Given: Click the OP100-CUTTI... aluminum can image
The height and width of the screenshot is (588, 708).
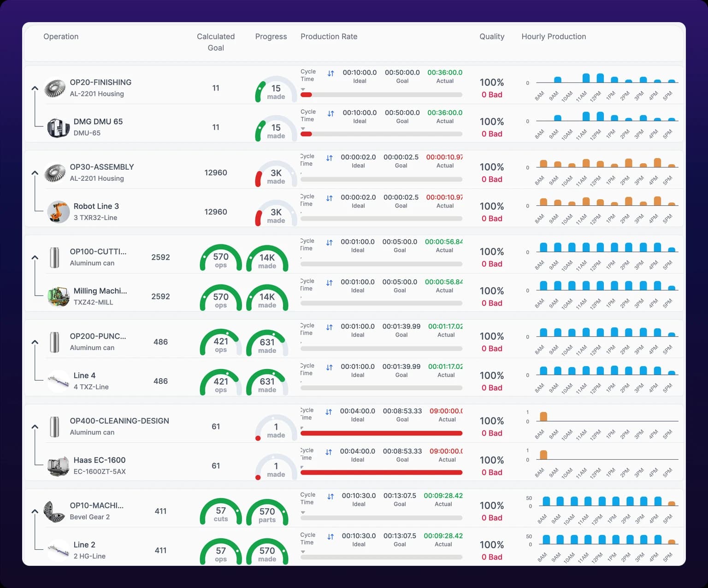Looking at the screenshot, I should click(x=54, y=257).
